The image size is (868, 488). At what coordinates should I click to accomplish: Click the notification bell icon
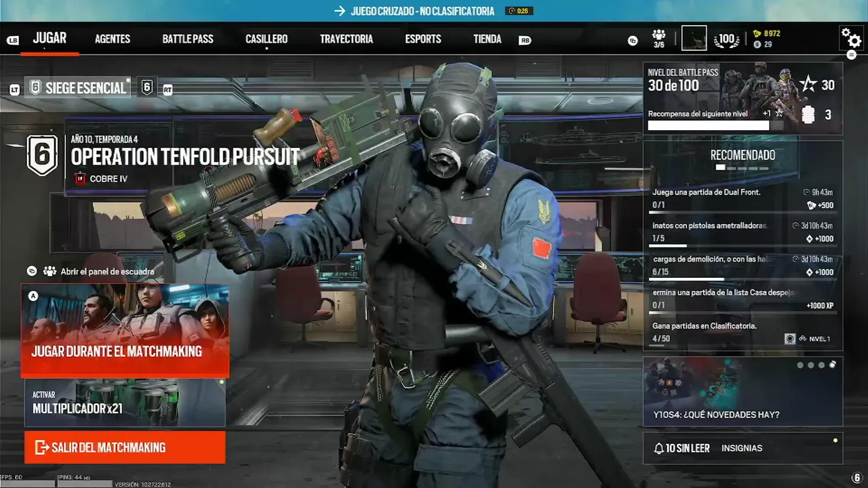click(658, 449)
